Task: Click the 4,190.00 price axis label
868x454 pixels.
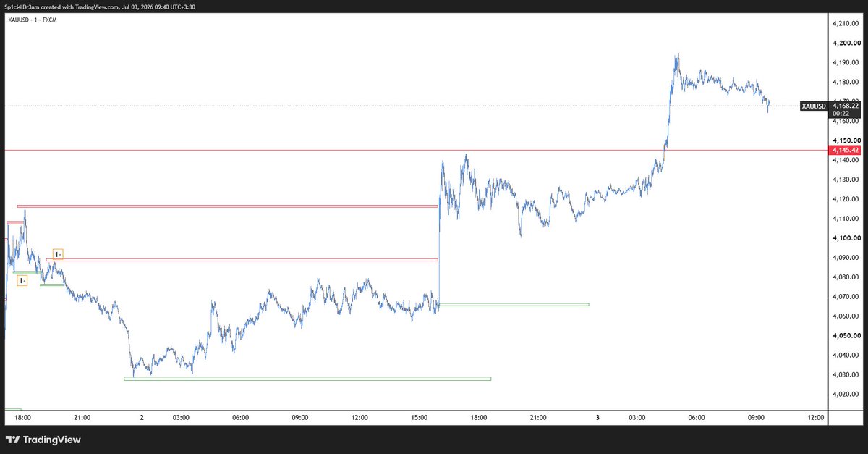Action: click(846, 63)
